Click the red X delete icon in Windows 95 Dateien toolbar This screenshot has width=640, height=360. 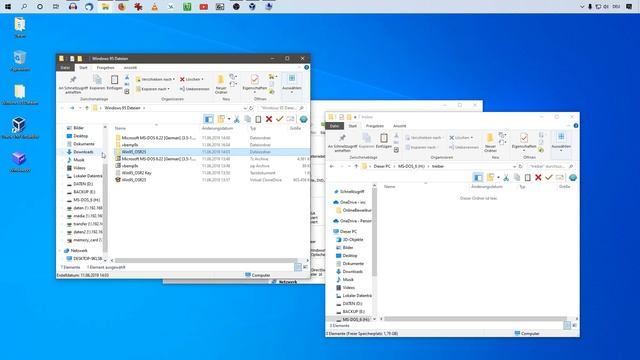click(x=269, y=119)
